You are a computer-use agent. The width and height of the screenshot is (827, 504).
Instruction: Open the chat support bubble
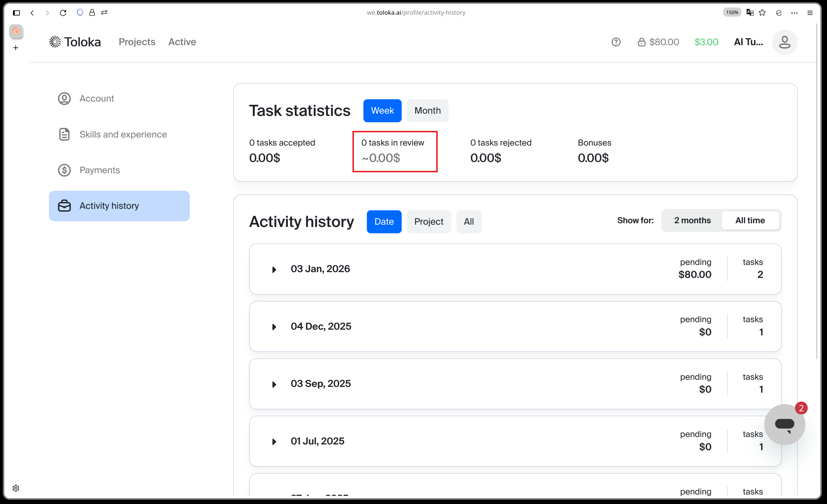click(x=784, y=424)
